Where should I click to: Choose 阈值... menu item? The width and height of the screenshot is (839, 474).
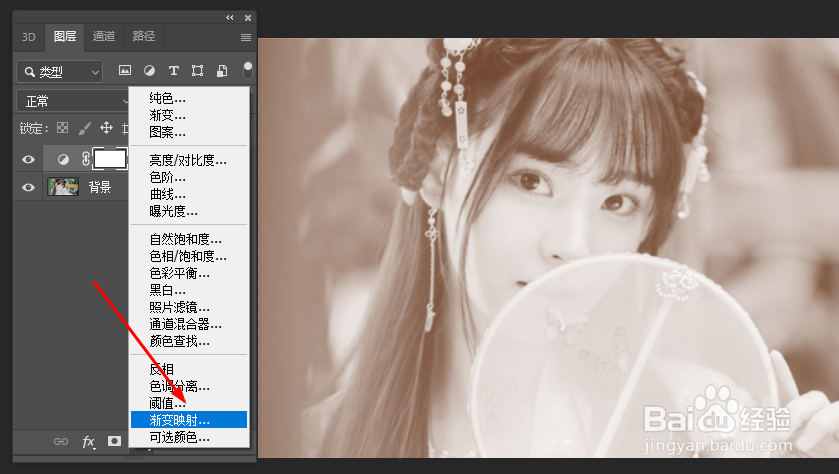pyautogui.click(x=189, y=403)
